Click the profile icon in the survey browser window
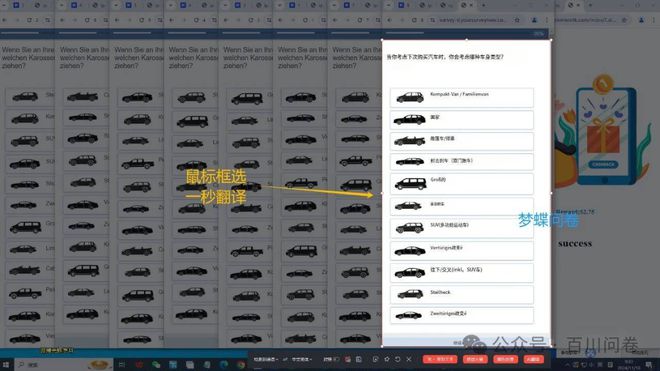This screenshot has height=371, width=660. pos(534,20)
